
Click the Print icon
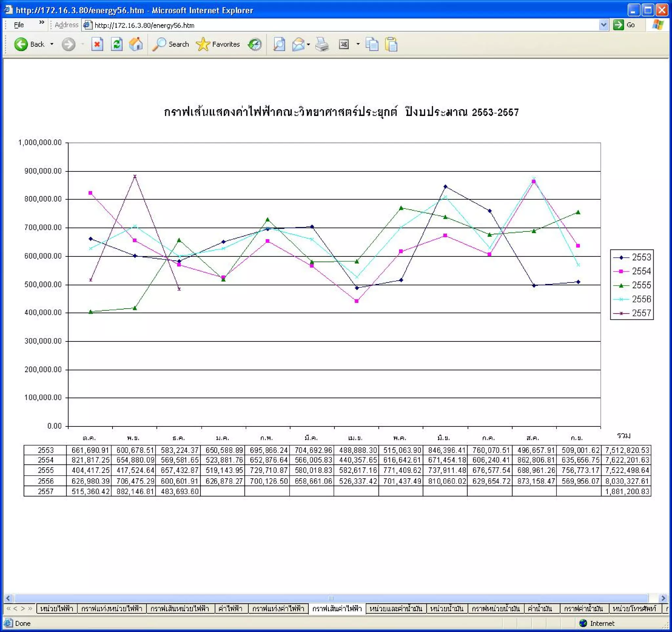[x=322, y=44]
